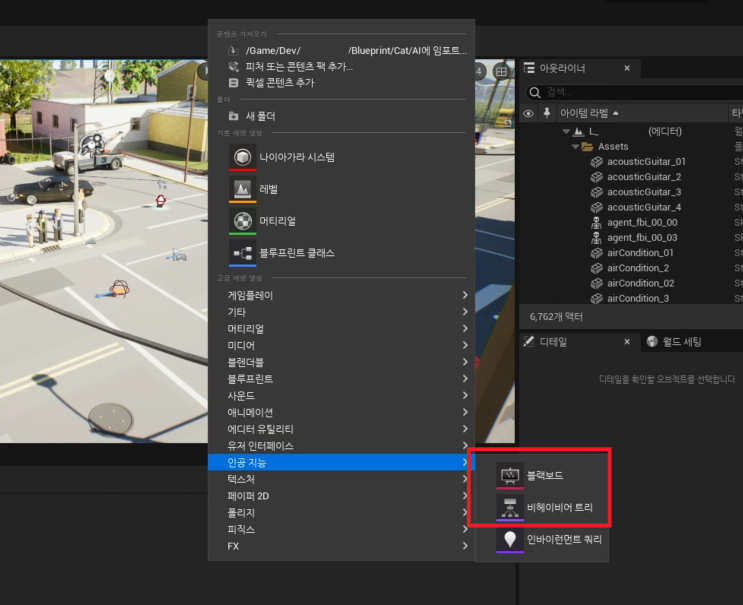Close the Details (디테일) tab

(627, 342)
